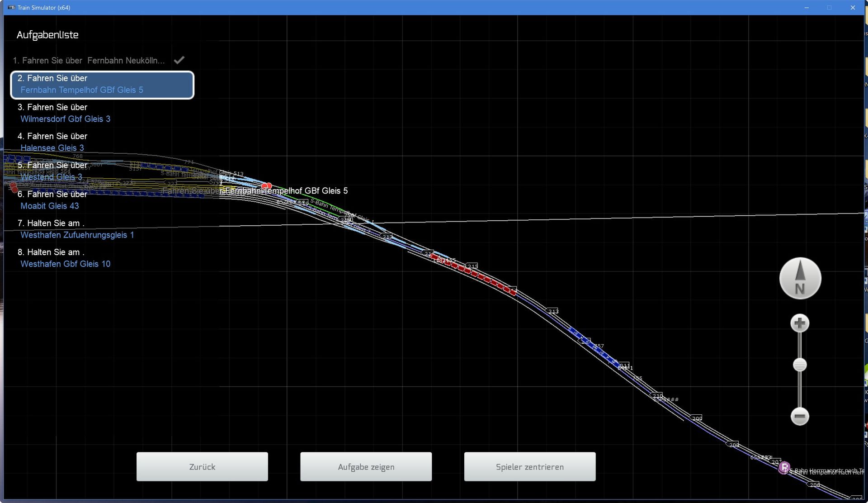Zoom out with the minus button
The height and width of the screenshot is (503, 868).
[800, 416]
